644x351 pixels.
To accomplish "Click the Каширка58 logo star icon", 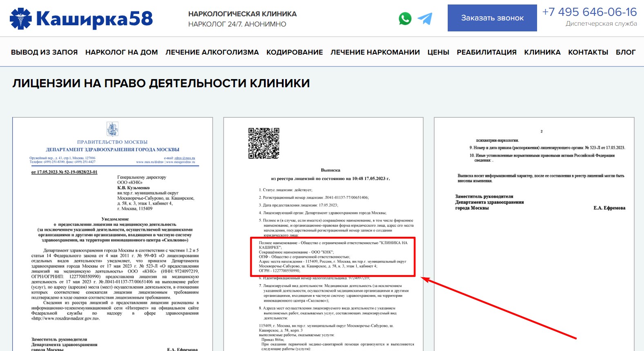I will click(x=20, y=19).
